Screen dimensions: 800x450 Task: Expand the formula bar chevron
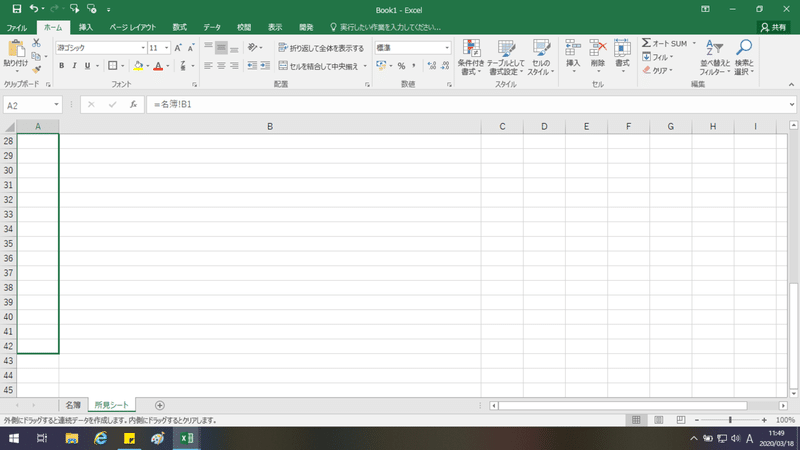tap(791, 105)
